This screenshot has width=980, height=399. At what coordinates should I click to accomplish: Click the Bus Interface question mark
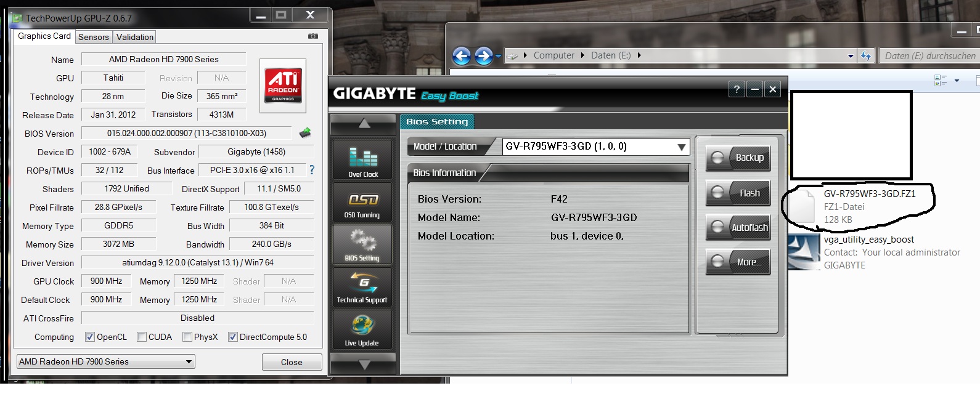(311, 170)
